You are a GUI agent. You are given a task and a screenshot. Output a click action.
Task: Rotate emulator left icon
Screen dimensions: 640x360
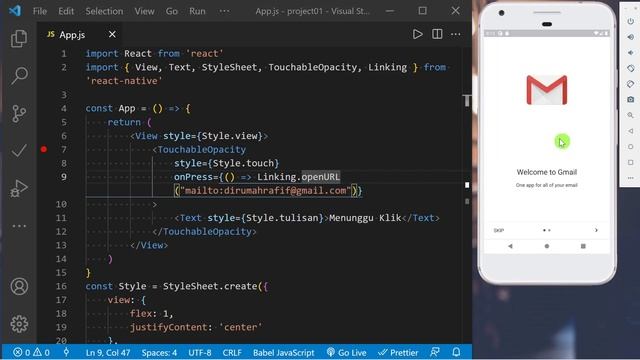point(631,68)
